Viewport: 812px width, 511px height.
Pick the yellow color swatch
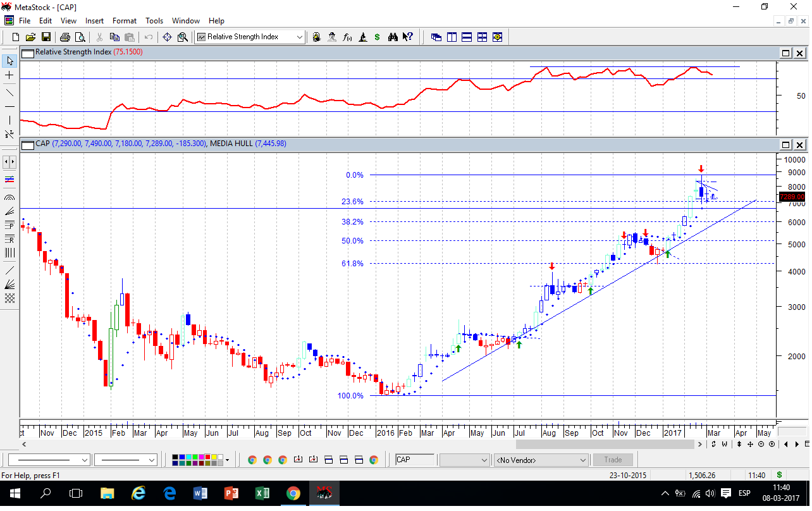pos(214,457)
